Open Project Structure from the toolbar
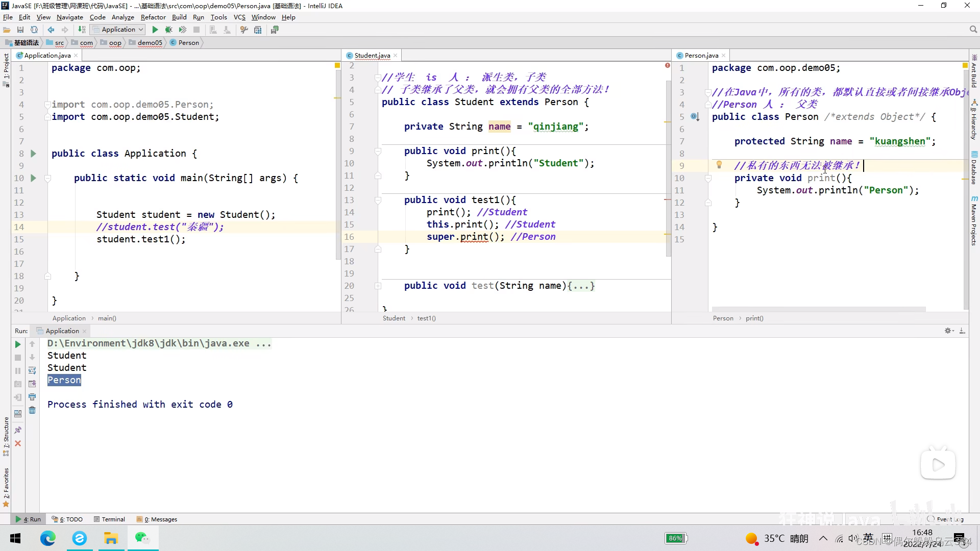The image size is (980, 551). point(258,30)
